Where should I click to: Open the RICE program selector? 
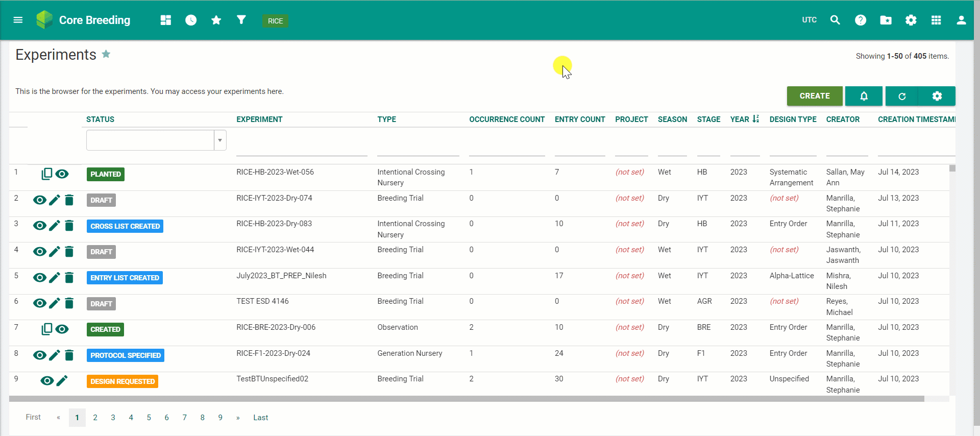(275, 21)
